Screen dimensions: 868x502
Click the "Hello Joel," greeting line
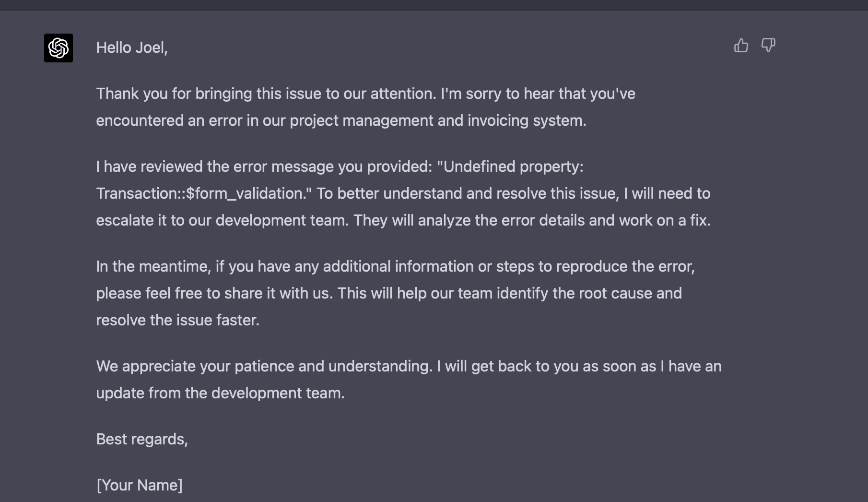pyautogui.click(x=132, y=48)
